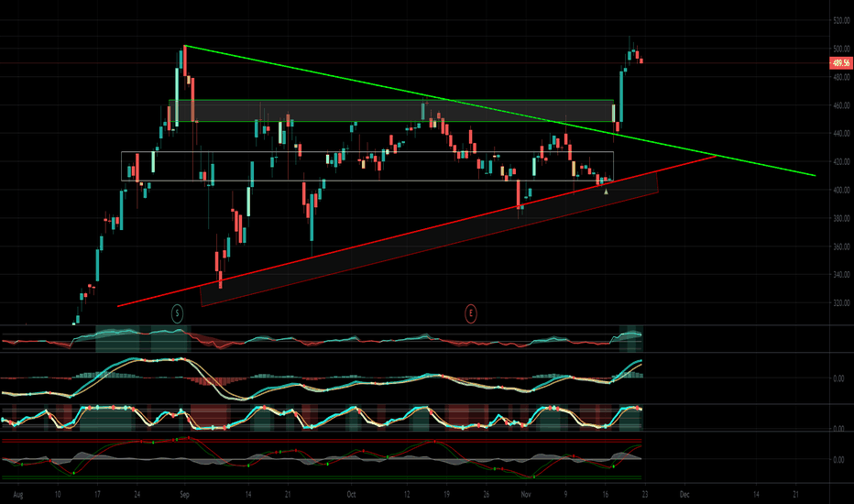This screenshot has height=504, width=854.
Task: Click the 12 date label on time axis
Action: pyautogui.click(x=406, y=495)
